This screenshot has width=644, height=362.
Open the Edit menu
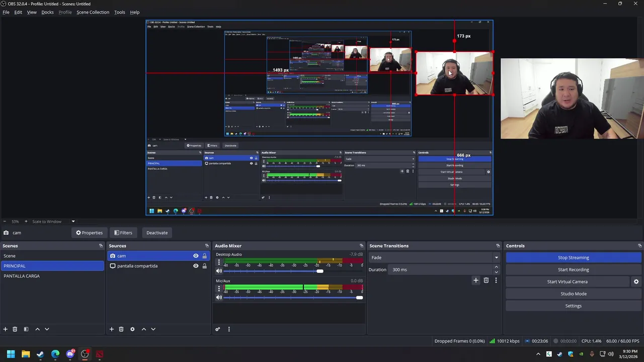pos(18,12)
